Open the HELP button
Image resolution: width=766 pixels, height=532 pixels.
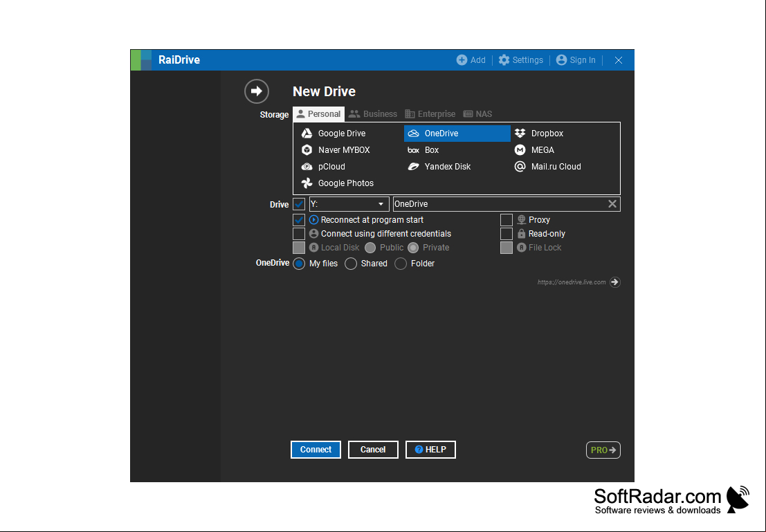(x=430, y=450)
